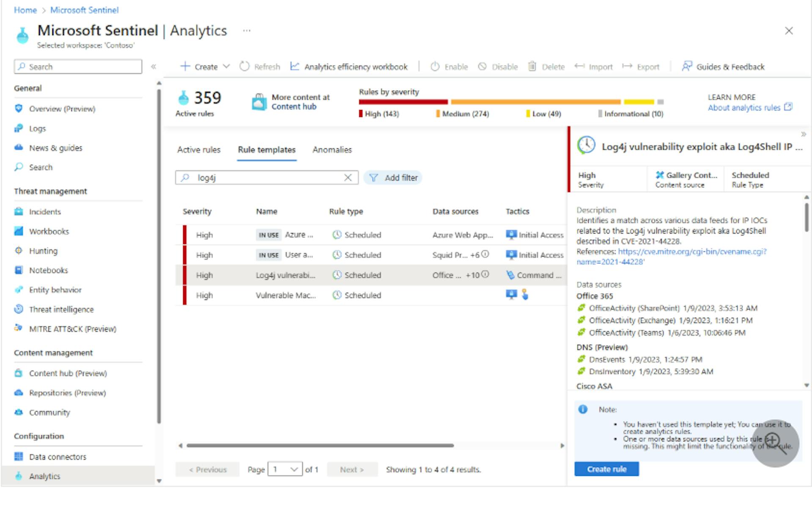Click the Guides & Feedback icon
This screenshot has width=812, height=508.
pos(686,66)
